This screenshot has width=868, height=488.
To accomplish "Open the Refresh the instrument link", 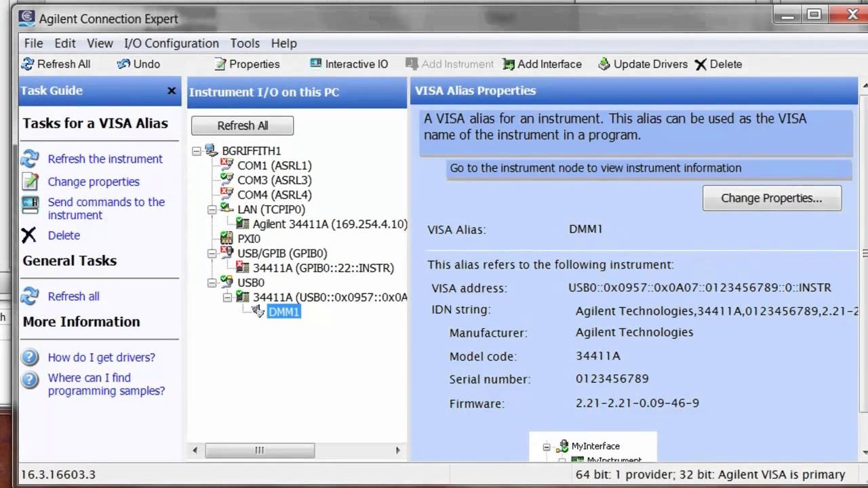I will point(105,159).
